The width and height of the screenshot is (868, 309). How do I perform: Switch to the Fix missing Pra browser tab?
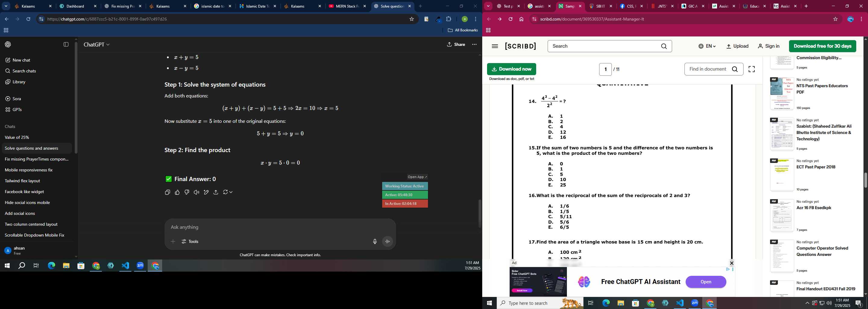coord(123,6)
